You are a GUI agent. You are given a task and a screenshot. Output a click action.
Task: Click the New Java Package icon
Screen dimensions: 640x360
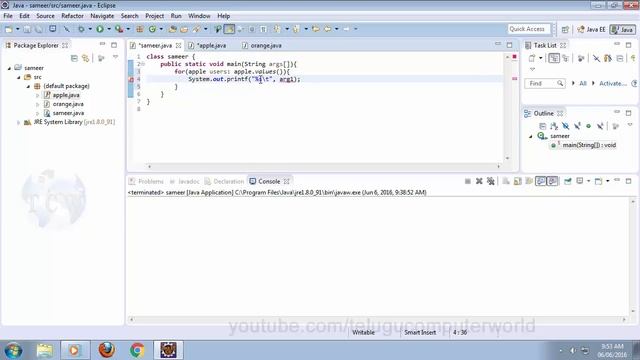(140, 29)
